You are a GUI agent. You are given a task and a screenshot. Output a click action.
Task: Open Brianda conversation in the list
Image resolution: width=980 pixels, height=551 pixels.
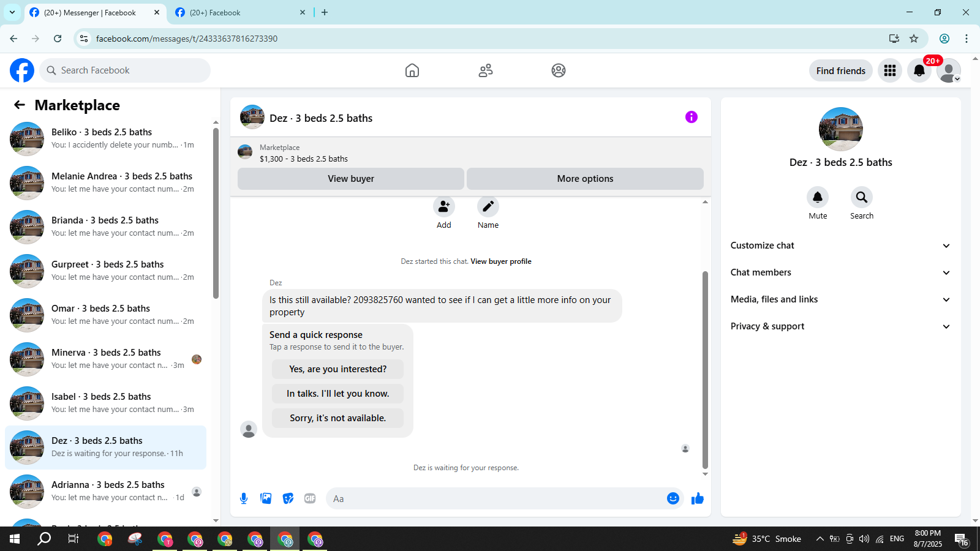105,227
